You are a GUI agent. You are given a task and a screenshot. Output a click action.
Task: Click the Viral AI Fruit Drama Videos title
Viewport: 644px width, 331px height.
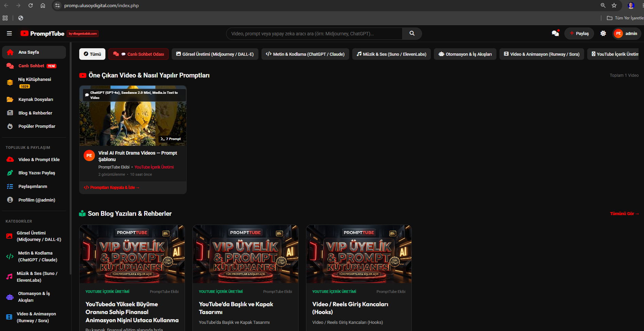tap(138, 156)
